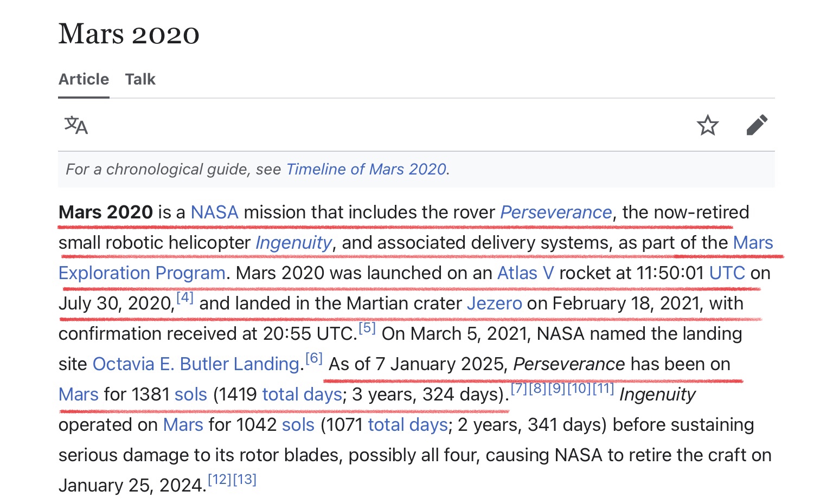Open citation reference number 5

point(367,328)
